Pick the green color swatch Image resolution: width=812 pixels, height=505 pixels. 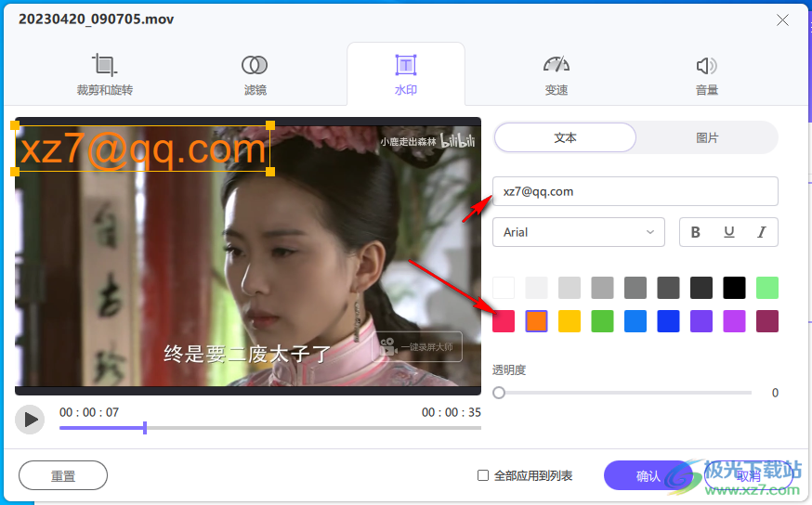coord(602,321)
